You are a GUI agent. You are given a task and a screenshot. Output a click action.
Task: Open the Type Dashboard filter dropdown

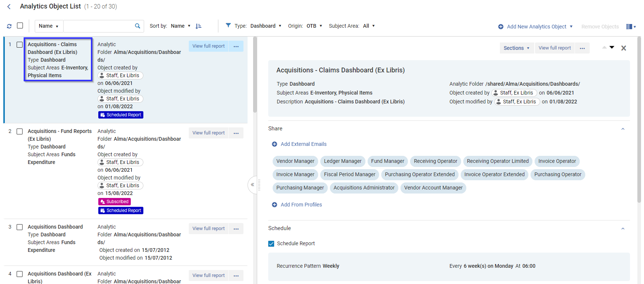pos(266,26)
